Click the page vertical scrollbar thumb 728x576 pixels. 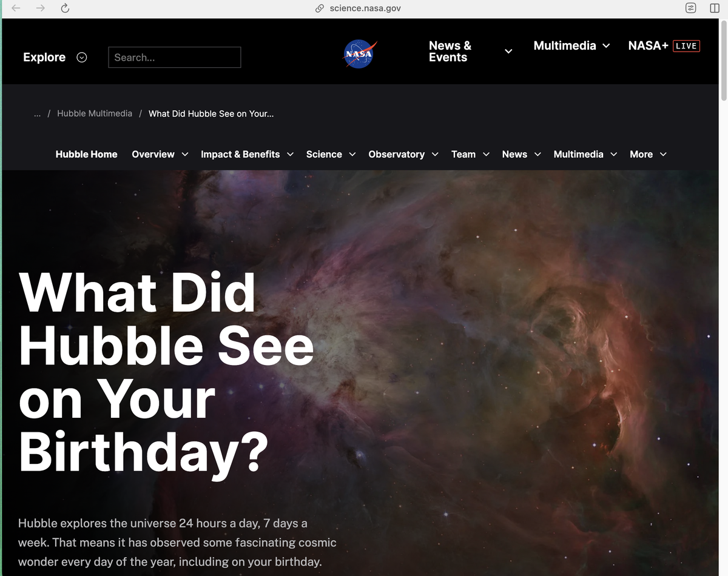coord(723,60)
